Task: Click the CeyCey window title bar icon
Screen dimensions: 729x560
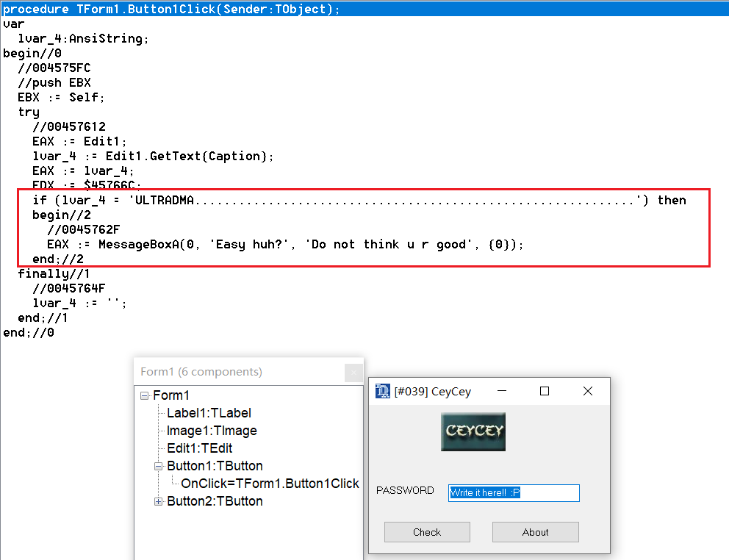Action: tap(382, 391)
